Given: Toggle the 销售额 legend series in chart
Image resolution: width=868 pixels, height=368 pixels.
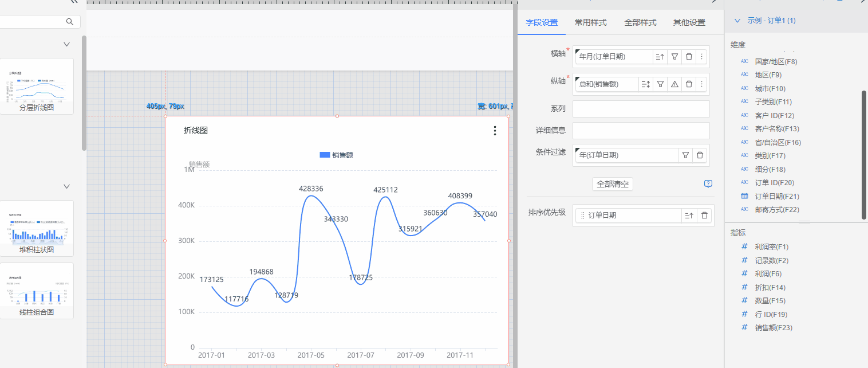Looking at the screenshot, I should pyautogui.click(x=336, y=155).
